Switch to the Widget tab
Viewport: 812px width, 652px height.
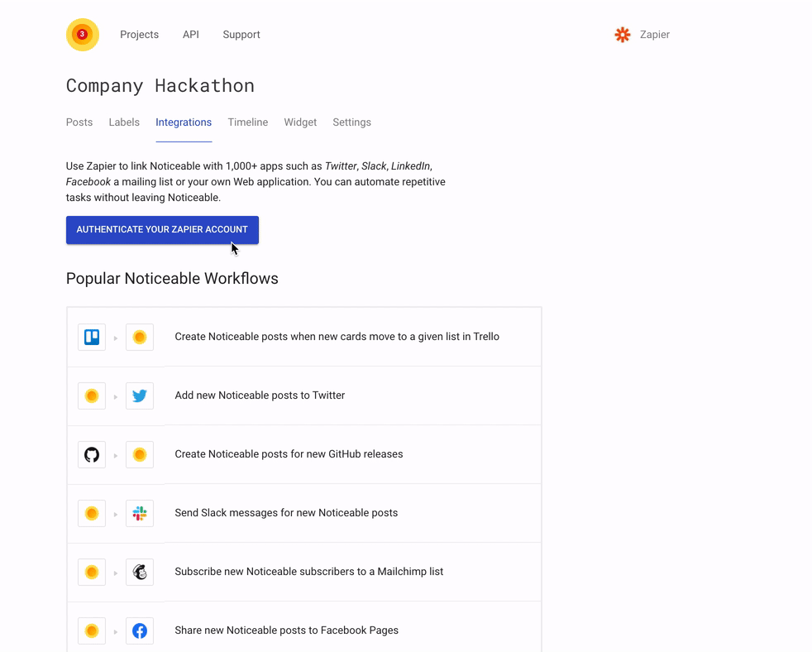(x=300, y=122)
